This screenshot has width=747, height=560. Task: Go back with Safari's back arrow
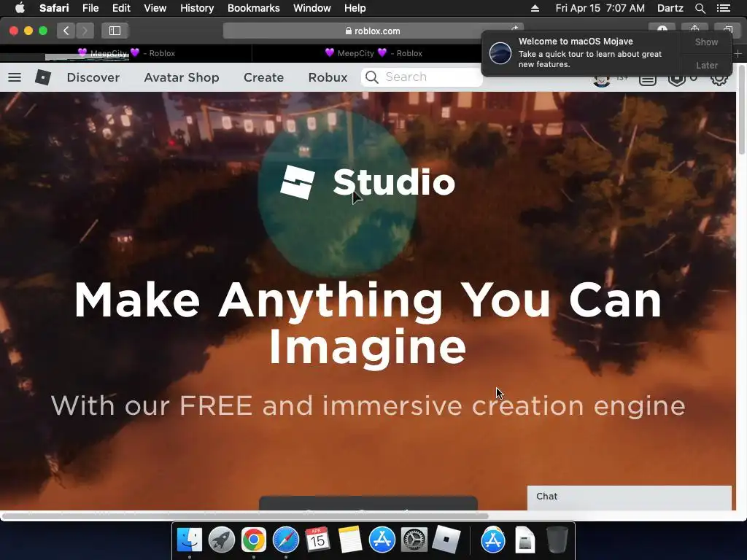point(66,31)
